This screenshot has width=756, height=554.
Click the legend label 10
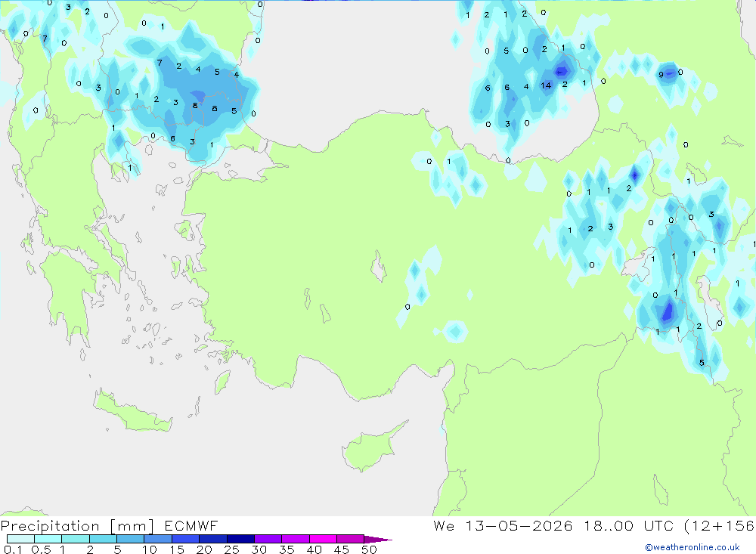pos(150,549)
